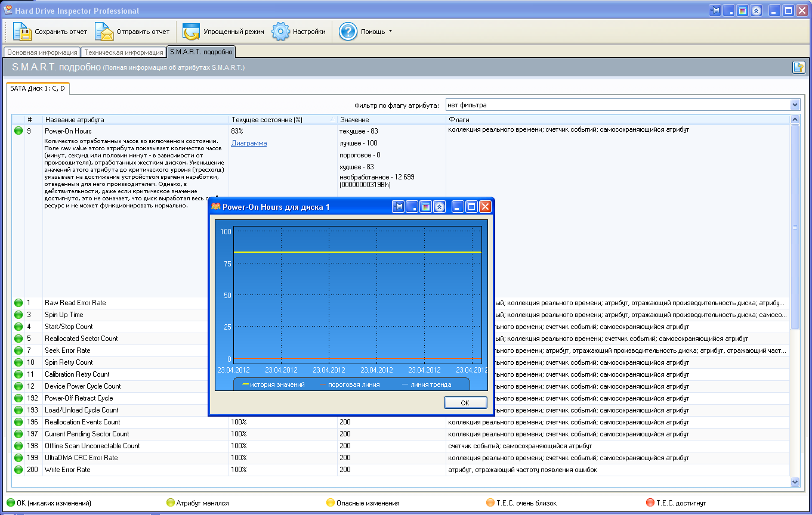This screenshot has height=515, width=812.
Task: Click the Help question mark icon
Action: (348, 32)
